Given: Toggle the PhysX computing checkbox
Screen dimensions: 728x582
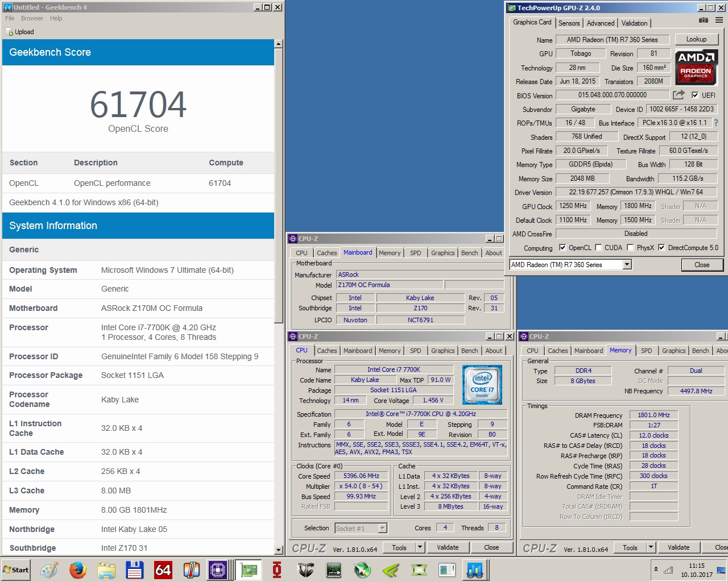Looking at the screenshot, I should coord(630,248).
